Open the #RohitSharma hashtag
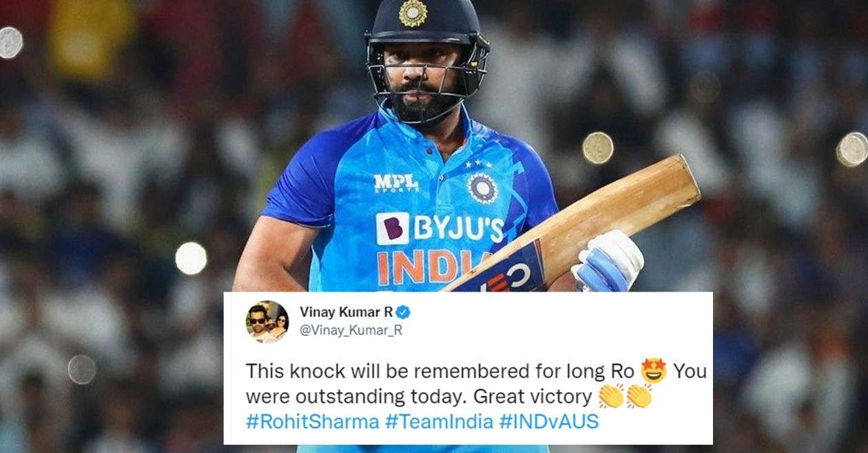The height and width of the screenshot is (453, 868). click(313, 422)
